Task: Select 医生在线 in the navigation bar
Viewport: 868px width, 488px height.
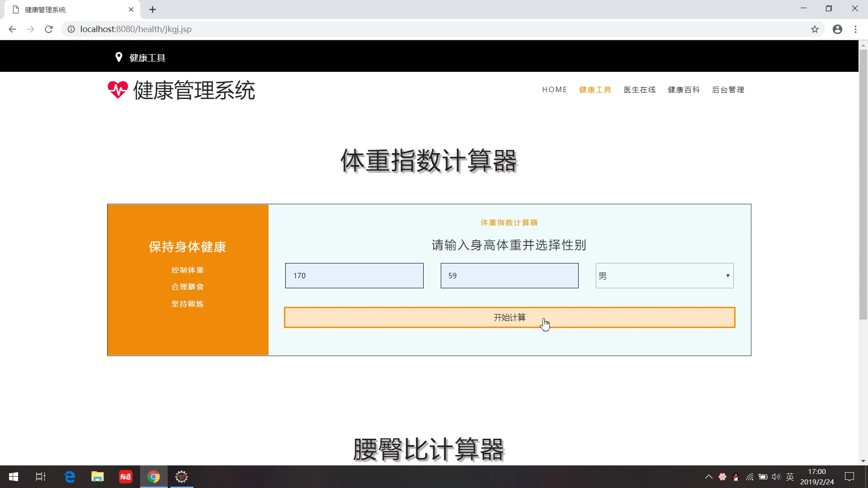Action: coord(639,89)
